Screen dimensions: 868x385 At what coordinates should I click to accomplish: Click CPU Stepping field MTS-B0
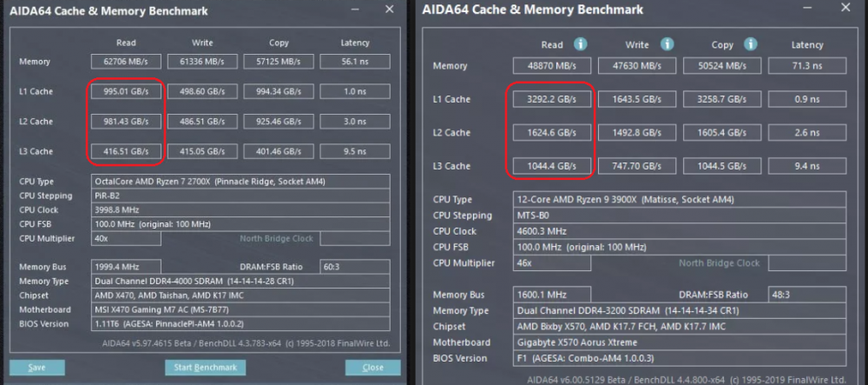click(x=680, y=215)
